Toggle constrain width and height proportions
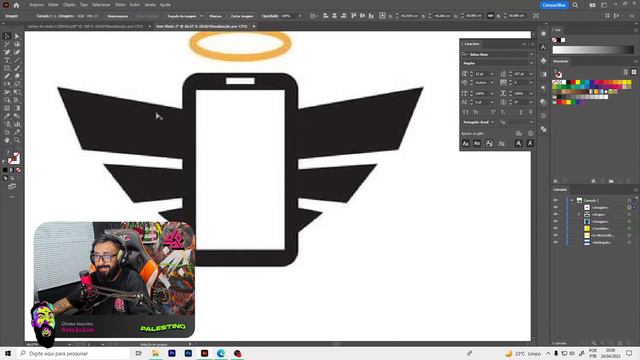The image size is (640, 360). pyautogui.click(x=490, y=16)
